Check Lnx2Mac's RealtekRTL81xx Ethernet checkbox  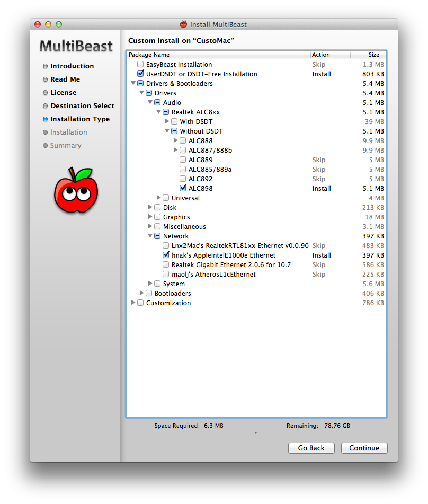click(x=166, y=245)
